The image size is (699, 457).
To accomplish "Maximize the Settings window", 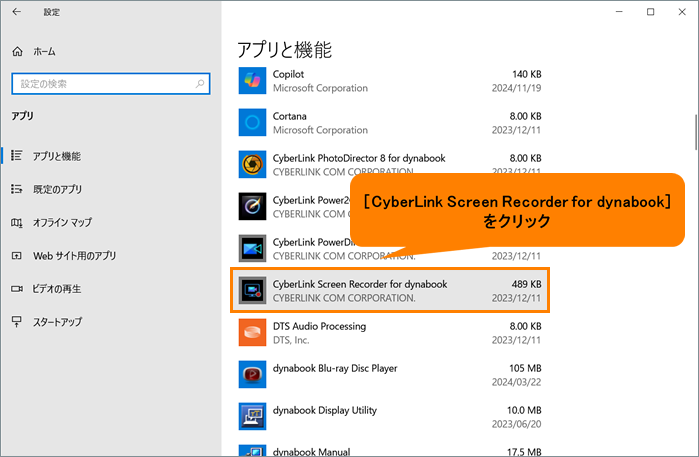I will tap(650, 12).
